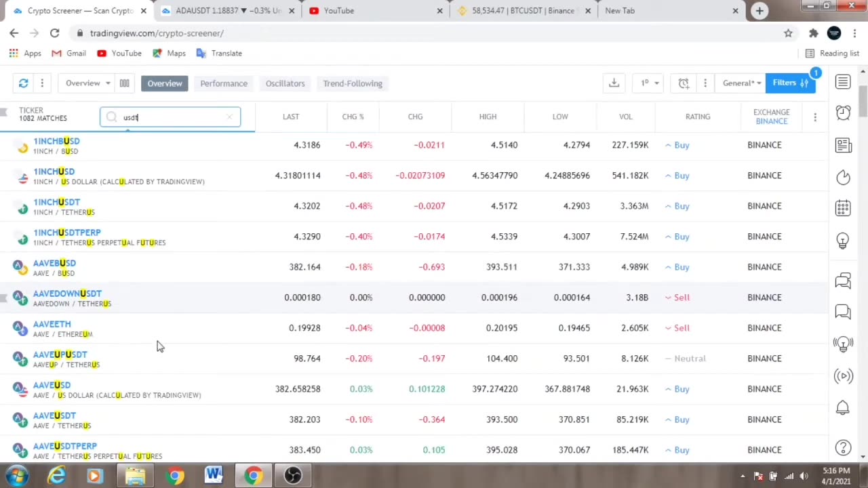Open the AAVEETH ticker link
This screenshot has height=488, width=868.
pyautogui.click(x=52, y=324)
